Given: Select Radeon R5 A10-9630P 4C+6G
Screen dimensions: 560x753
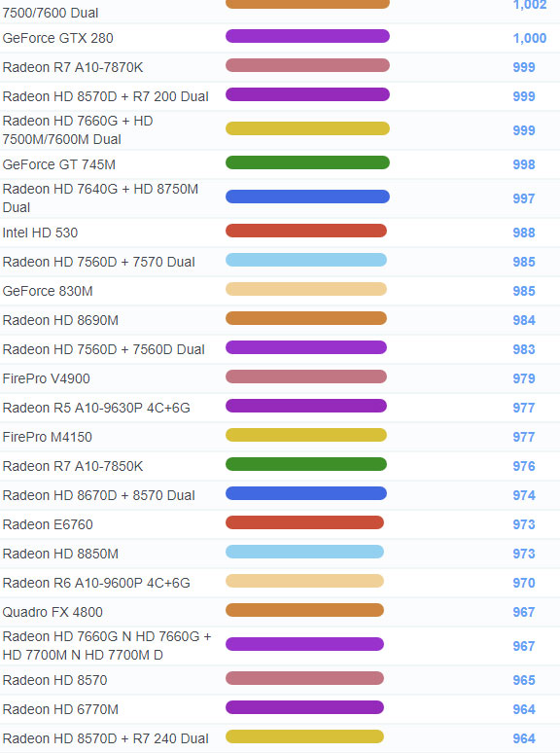Looking at the screenshot, I should 96,409.
